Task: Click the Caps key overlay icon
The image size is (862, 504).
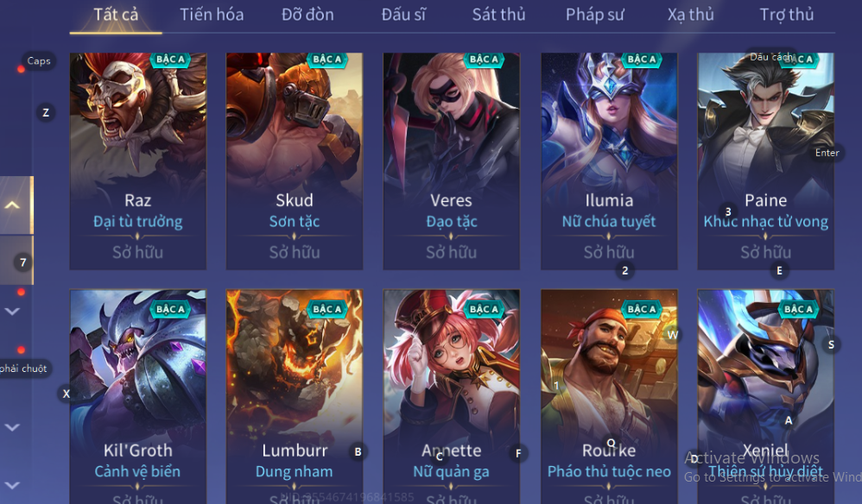Action: click(39, 61)
